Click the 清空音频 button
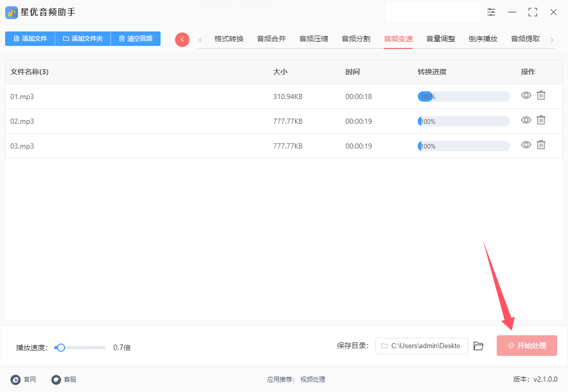The width and height of the screenshot is (568, 392). [136, 39]
